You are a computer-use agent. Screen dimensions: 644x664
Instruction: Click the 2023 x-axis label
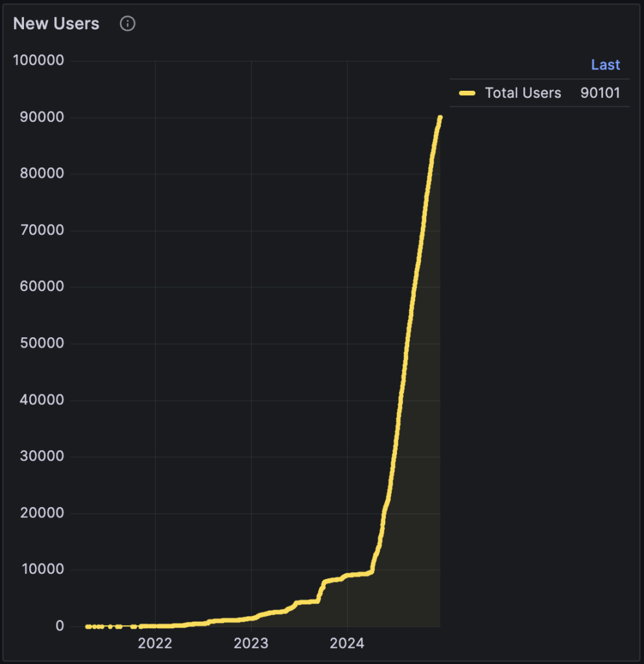[x=251, y=643]
